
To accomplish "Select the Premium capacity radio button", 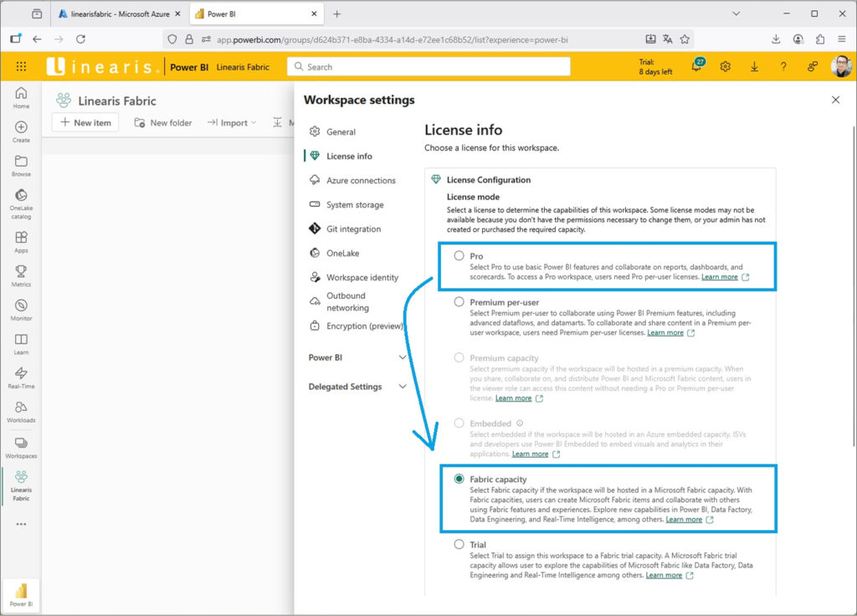I will coord(459,357).
